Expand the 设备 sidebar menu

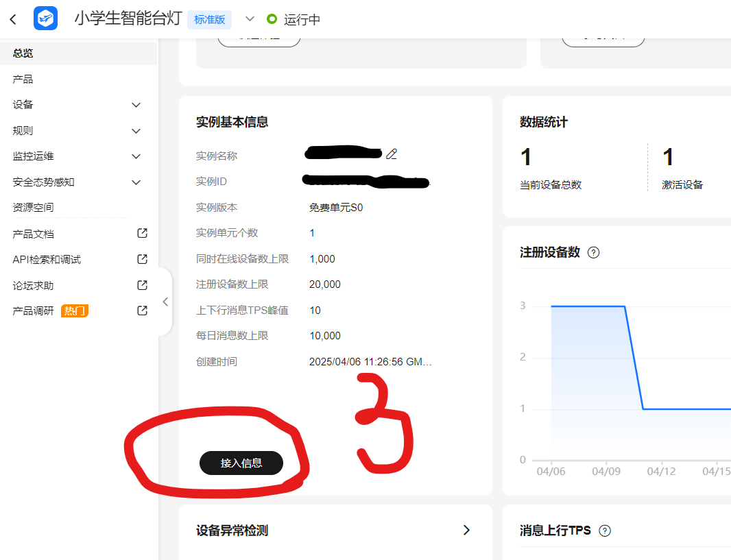[136, 105]
